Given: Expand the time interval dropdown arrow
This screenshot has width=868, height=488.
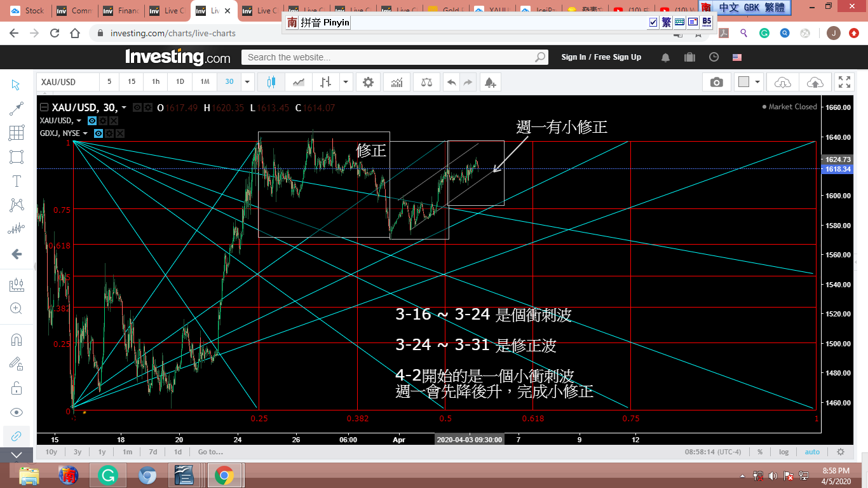Looking at the screenshot, I should (248, 82).
